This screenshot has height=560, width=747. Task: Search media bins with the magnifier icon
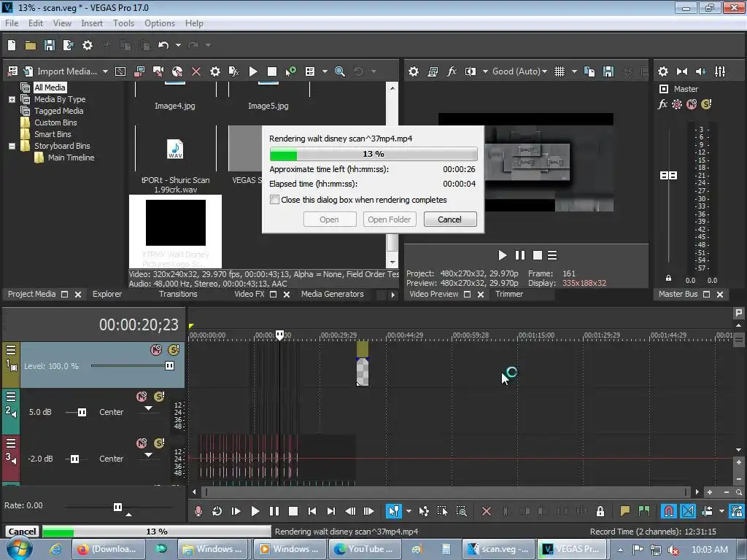coord(340,71)
